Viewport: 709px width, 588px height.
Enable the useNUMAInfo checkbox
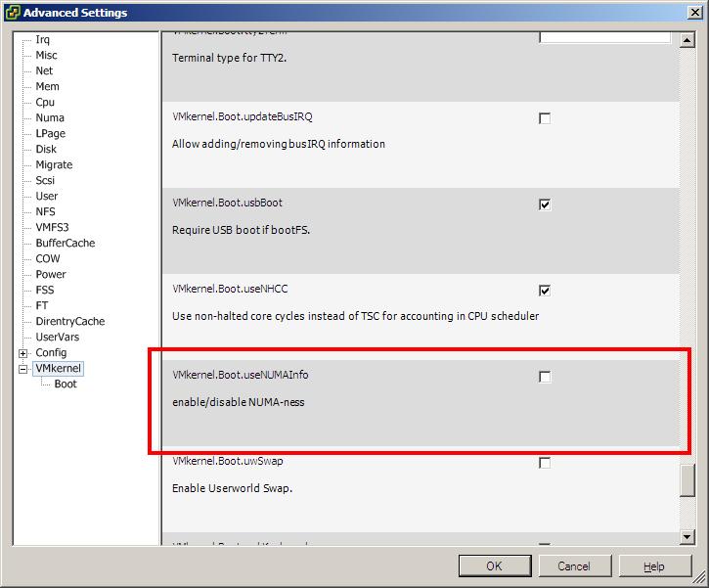[545, 377]
